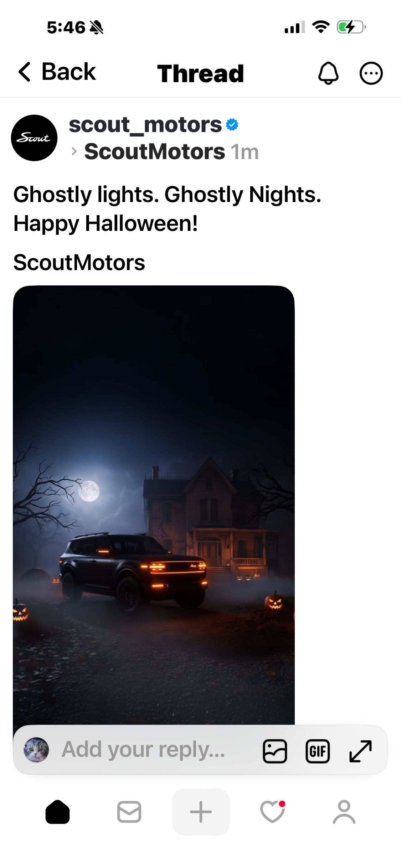Open scout_motors profile avatar
The image size is (401, 868).
[34, 138]
